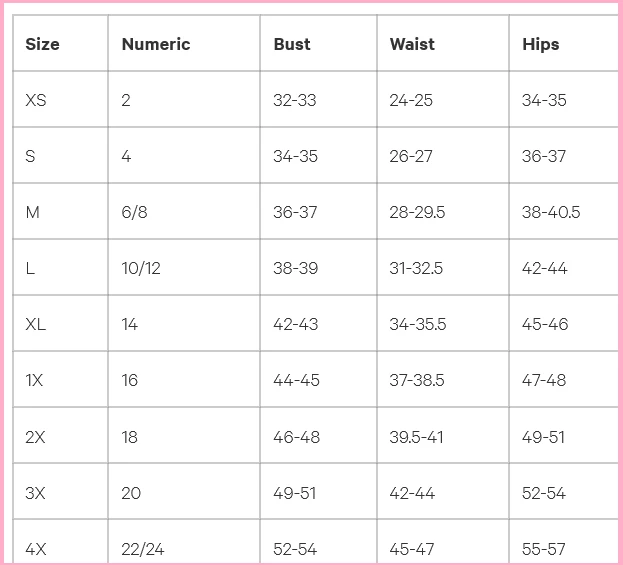Screen dimensions: 623x565
Task: Click the Numeric column header
Action: (155, 44)
